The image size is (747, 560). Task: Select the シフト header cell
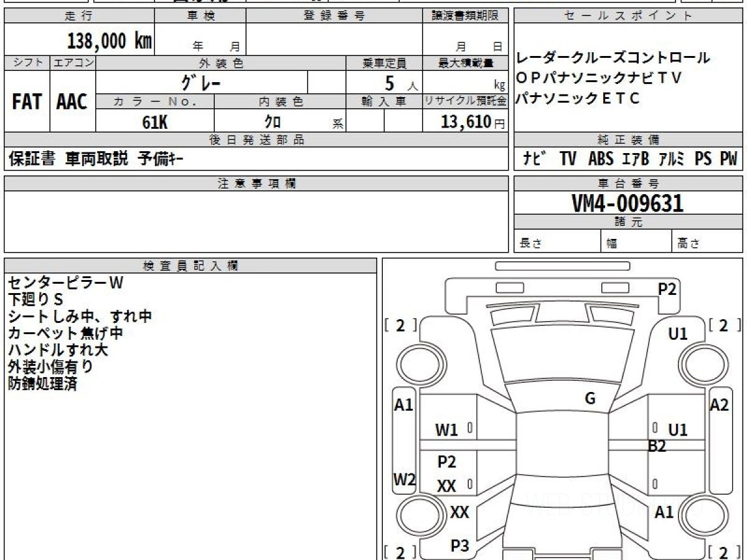pos(27,63)
